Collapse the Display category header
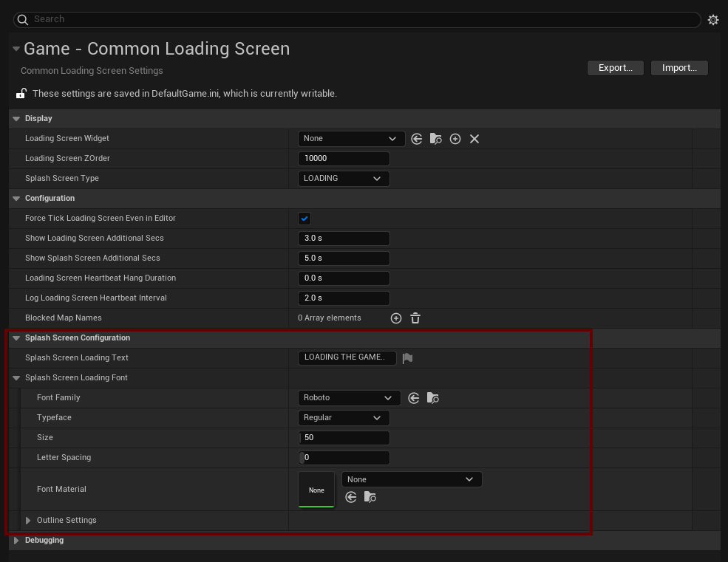This screenshot has height=562, width=728. (16, 119)
